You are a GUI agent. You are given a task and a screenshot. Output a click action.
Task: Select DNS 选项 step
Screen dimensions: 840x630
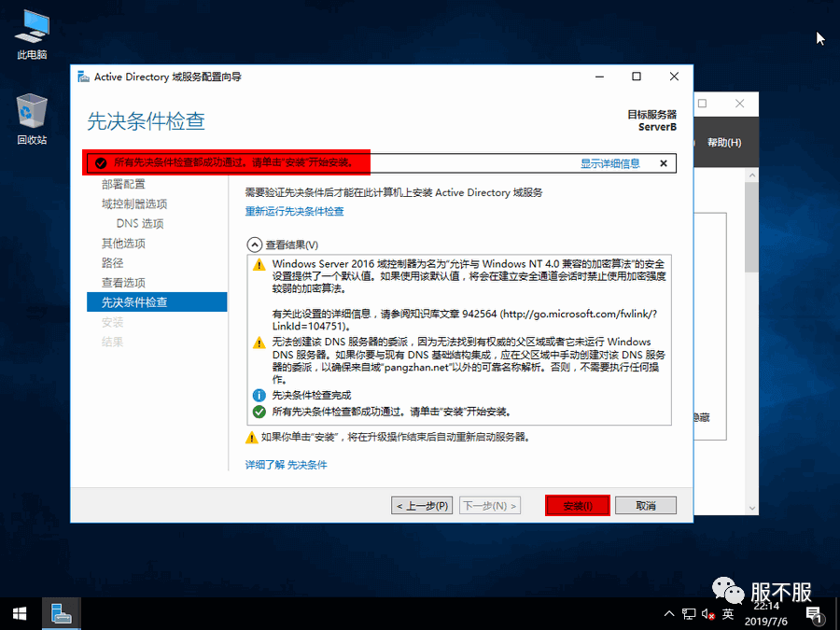pyautogui.click(x=140, y=224)
